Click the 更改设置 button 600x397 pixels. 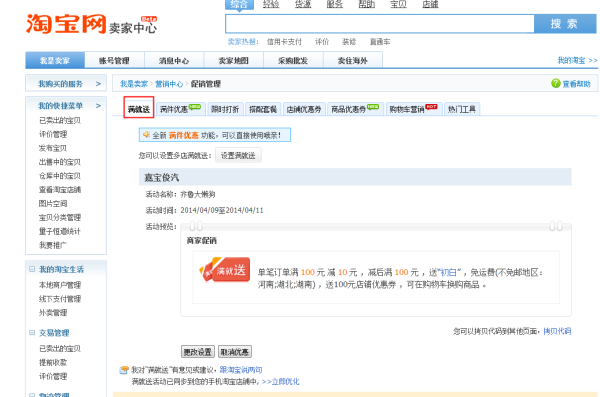click(x=197, y=352)
